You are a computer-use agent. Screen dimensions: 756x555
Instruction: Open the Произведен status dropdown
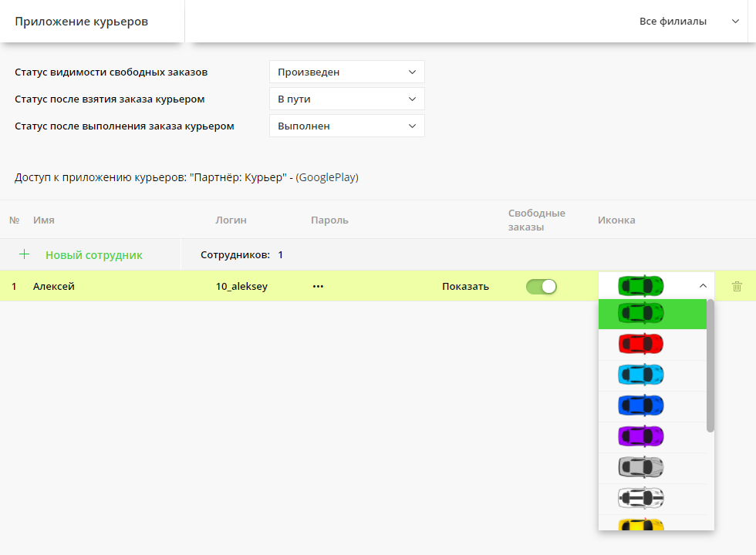pos(346,72)
